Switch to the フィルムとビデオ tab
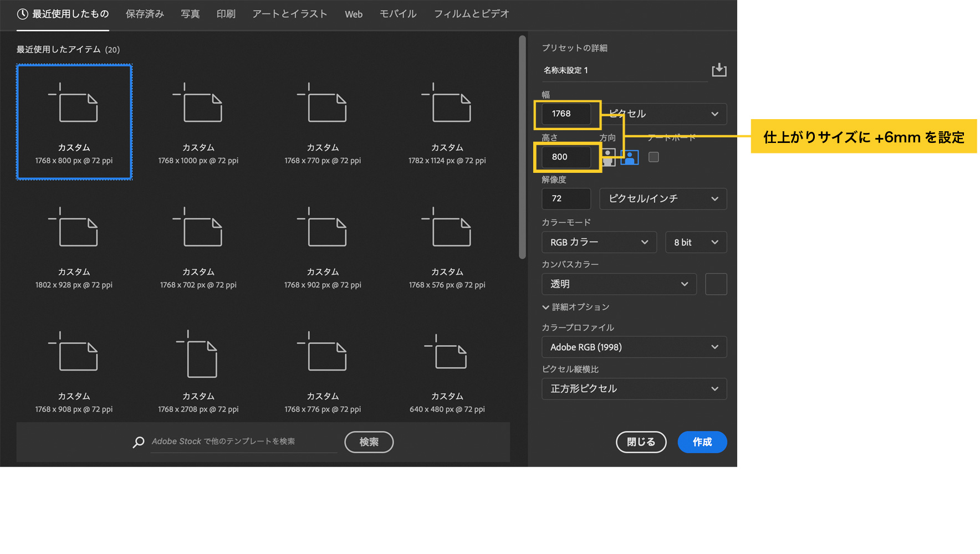This screenshot has height=554, width=980. 471,14
